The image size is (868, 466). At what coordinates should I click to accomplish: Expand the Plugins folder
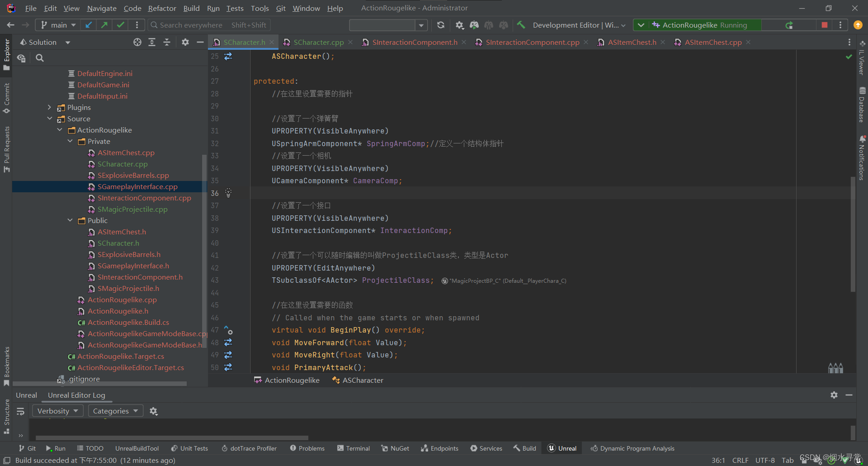coord(50,107)
